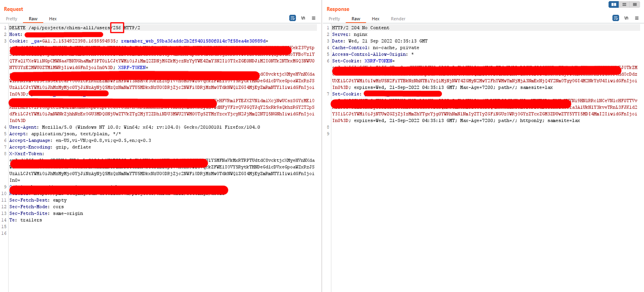Click the Server: nginx response header
644x292 pixels.
click(350, 34)
